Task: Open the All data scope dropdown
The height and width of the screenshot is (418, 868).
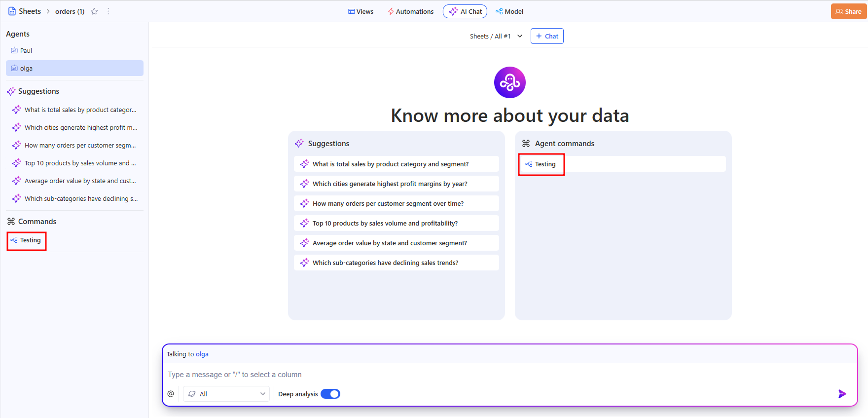Action: [226, 394]
